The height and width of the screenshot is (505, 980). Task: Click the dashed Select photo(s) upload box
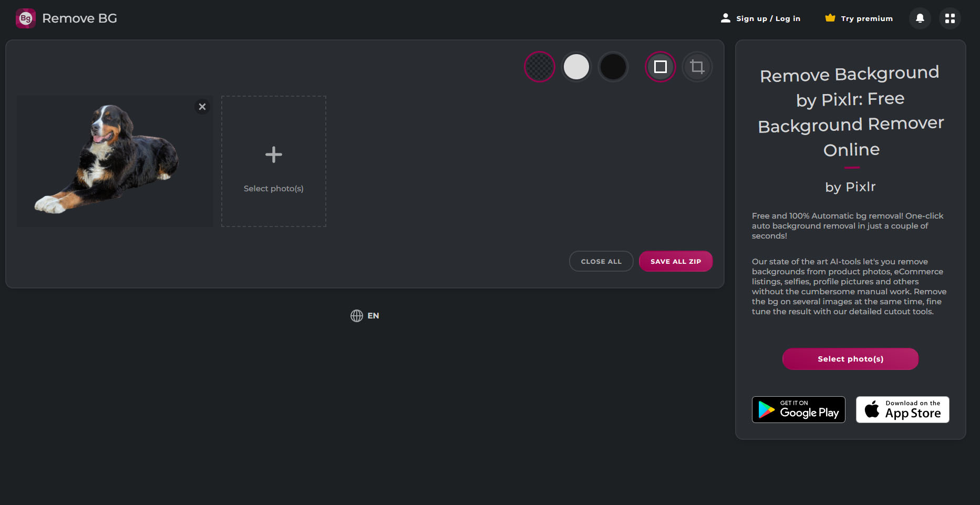pyautogui.click(x=274, y=161)
